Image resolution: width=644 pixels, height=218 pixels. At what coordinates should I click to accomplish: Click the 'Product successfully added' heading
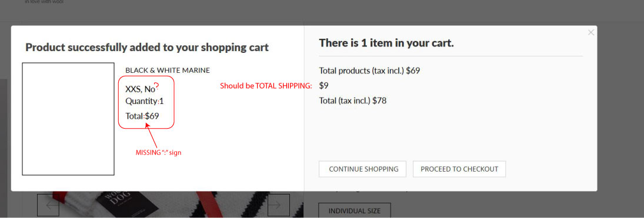click(x=147, y=47)
